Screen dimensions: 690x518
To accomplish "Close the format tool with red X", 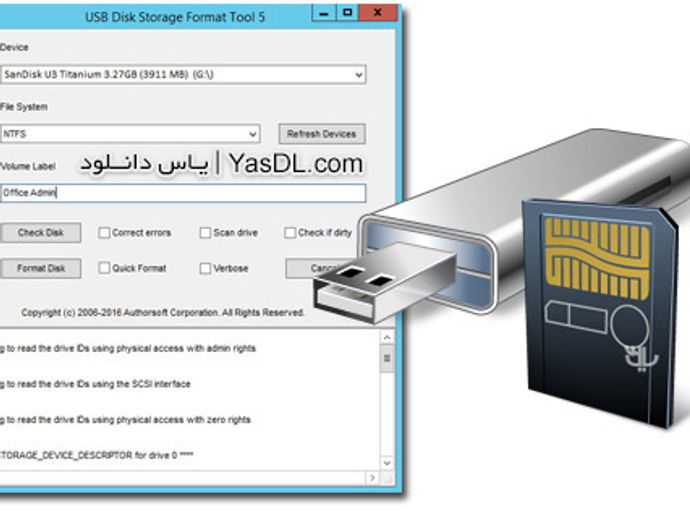I will [x=378, y=13].
